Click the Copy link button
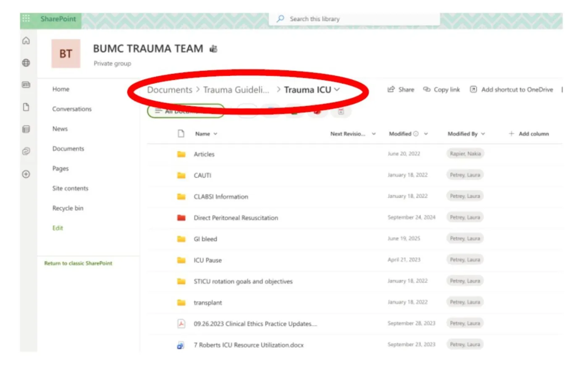Viewport: 588px width, 381px height. pyautogui.click(x=441, y=89)
